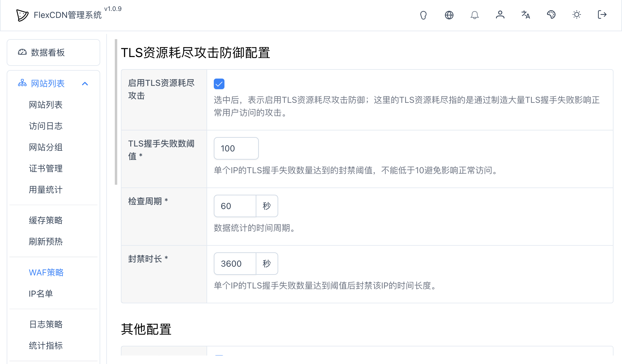Toggle light mode with the sun icon

[x=577, y=15]
